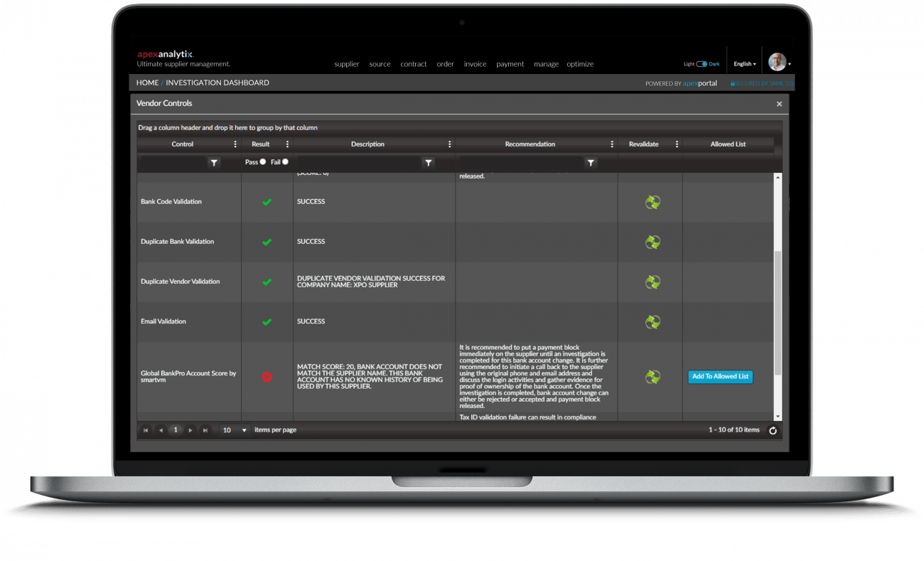The height and width of the screenshot is (561, 924).
Task: Select the Pass radio button filter
Action: tap(263, 162)
